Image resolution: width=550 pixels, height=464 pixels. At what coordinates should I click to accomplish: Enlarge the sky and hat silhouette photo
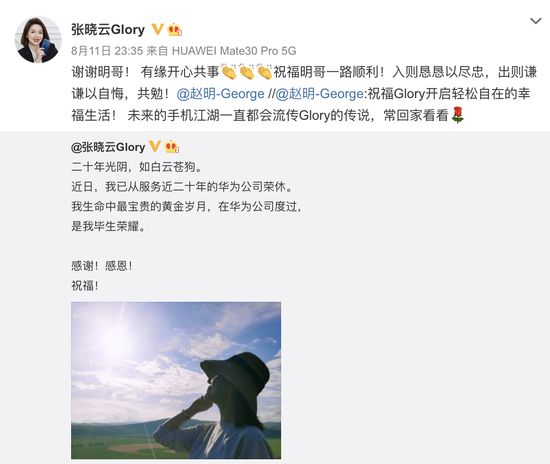click(176, 381)
